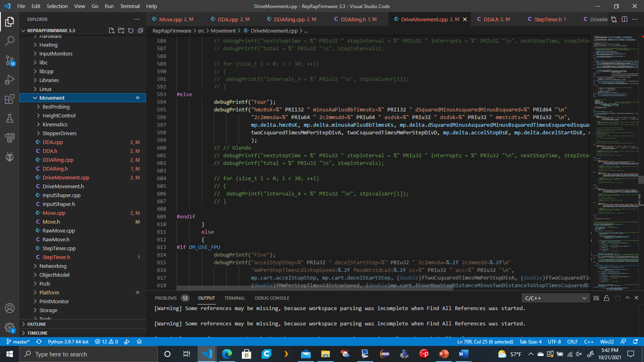Expand the OUTLINE section
The height and width of the screenshot is (362, 644).
83,324
